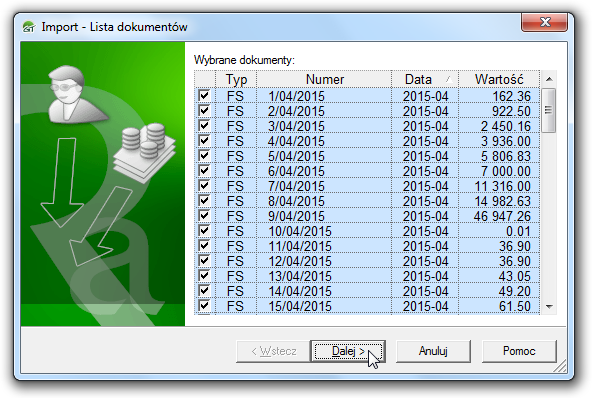Click the date cell of row 14/04/2015
592x398 pixels.
coord(425,291)
